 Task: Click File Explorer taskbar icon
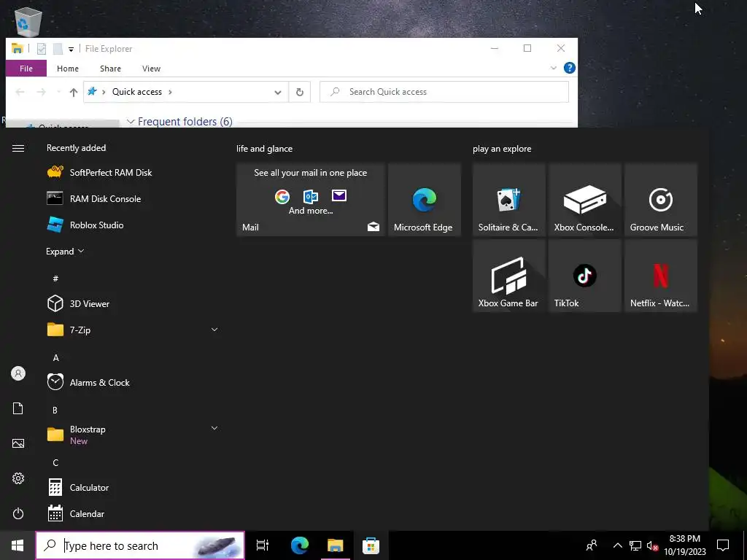click(336, 545)
